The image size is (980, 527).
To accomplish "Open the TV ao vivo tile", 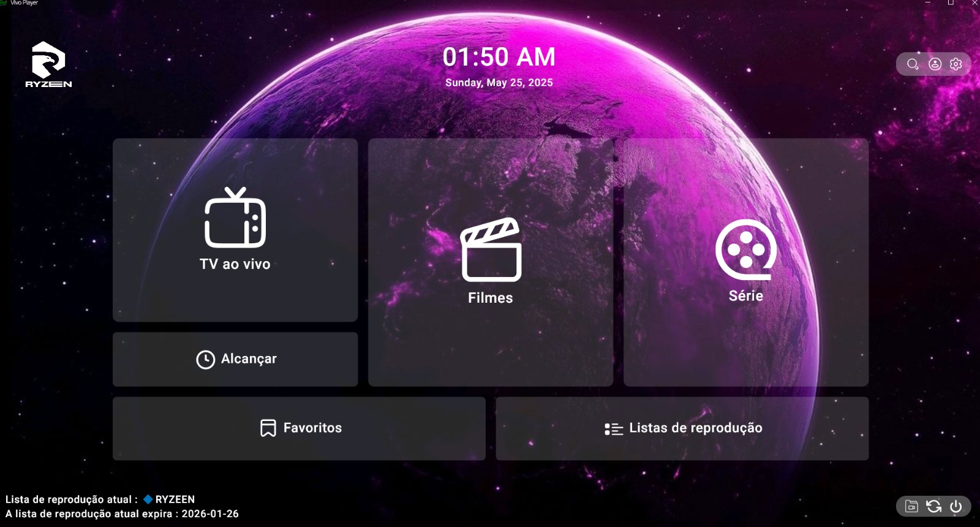I will pos(235,230).
